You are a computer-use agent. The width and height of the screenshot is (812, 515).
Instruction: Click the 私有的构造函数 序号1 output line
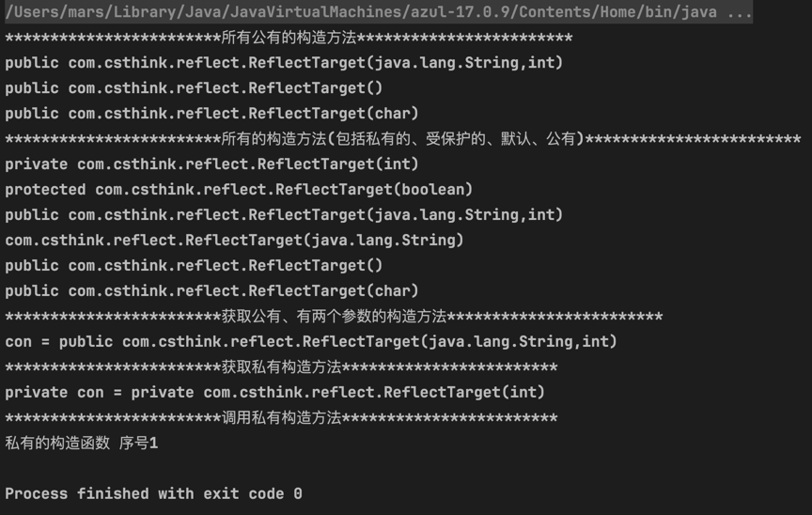tap(82, 444)
